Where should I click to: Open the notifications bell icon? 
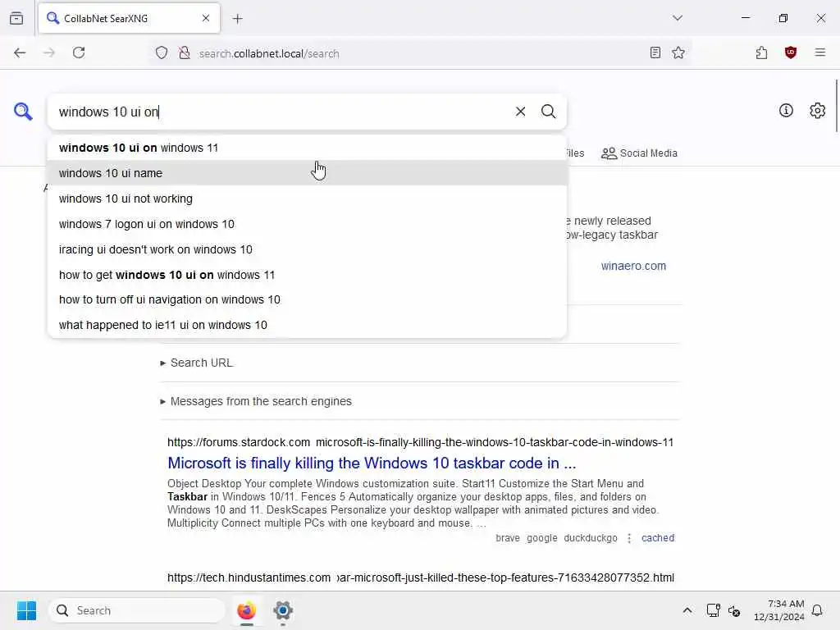[x=817, y=610]
